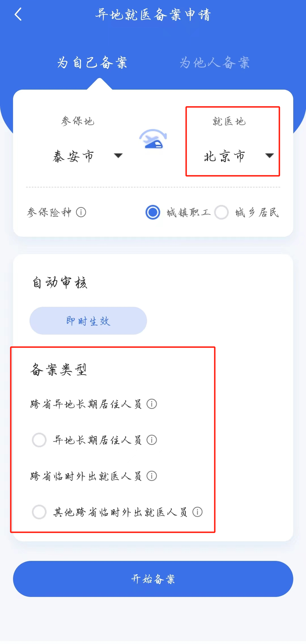
Task: Select 城乡居民 insurance type
Action: point(222,212)
